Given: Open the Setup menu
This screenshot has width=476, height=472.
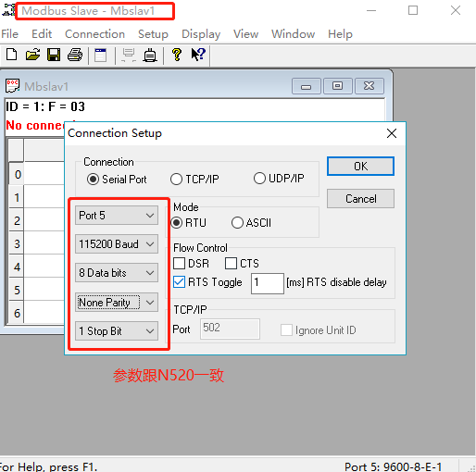Looking at the screenshot, I should pos(153,34).
